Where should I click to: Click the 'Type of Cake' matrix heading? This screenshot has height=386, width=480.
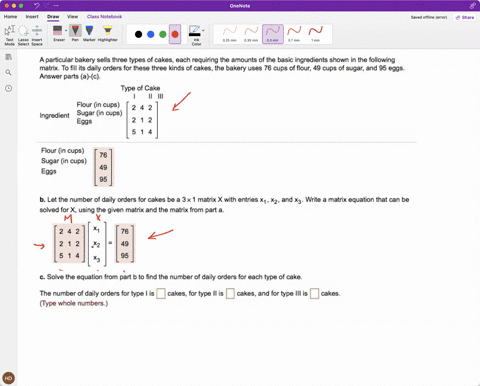pyautogui.click(x=140, y=88)
